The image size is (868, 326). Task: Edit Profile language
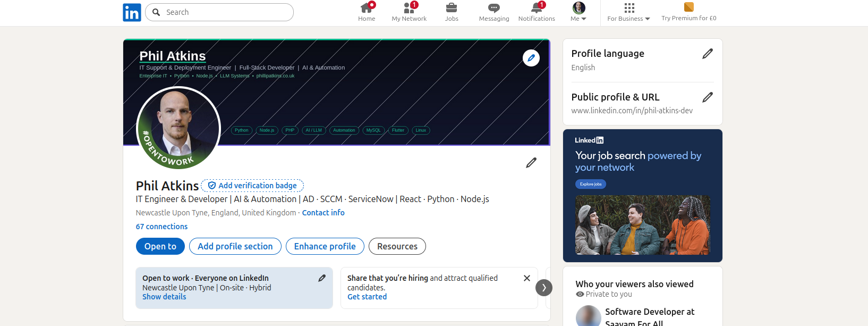708,54
